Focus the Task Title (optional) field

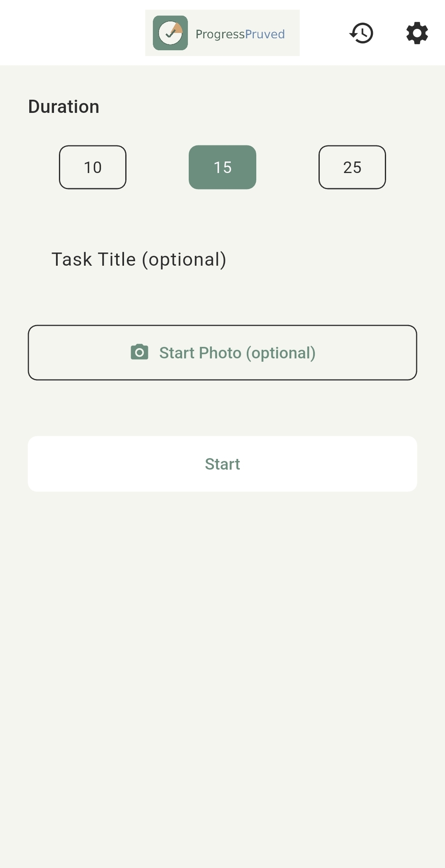(222, 260)
